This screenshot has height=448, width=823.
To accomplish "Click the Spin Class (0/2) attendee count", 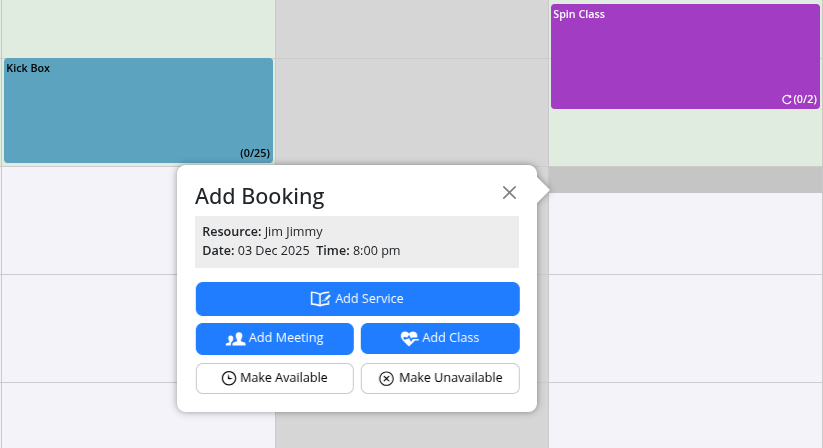I will coord(805,99).
